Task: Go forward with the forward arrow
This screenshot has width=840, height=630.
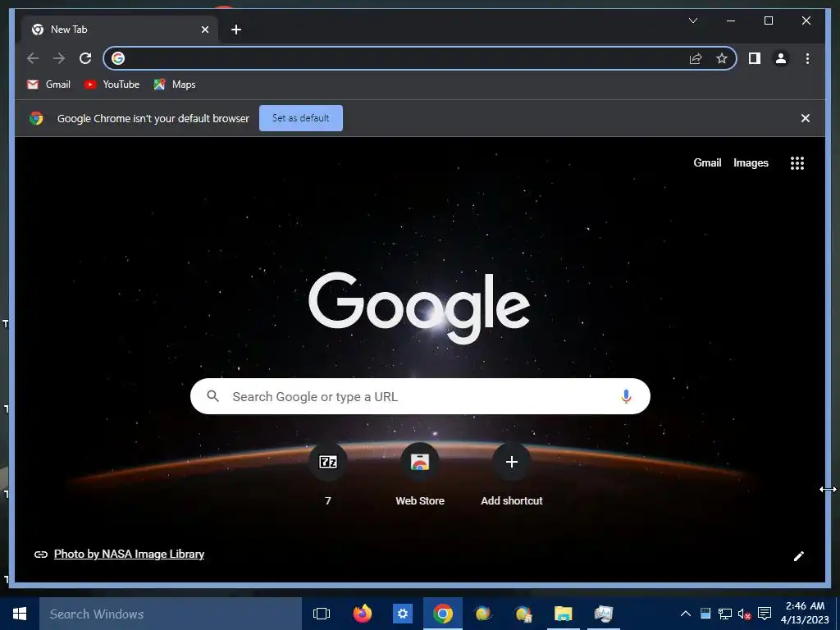Action: [x=59, y=58]
